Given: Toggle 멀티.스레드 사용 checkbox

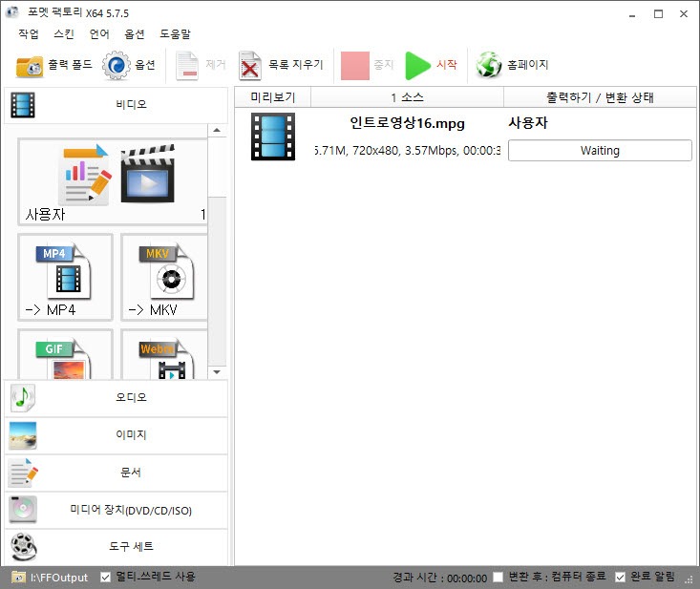Looking at the screenshot, I should (x=106, y=578).
